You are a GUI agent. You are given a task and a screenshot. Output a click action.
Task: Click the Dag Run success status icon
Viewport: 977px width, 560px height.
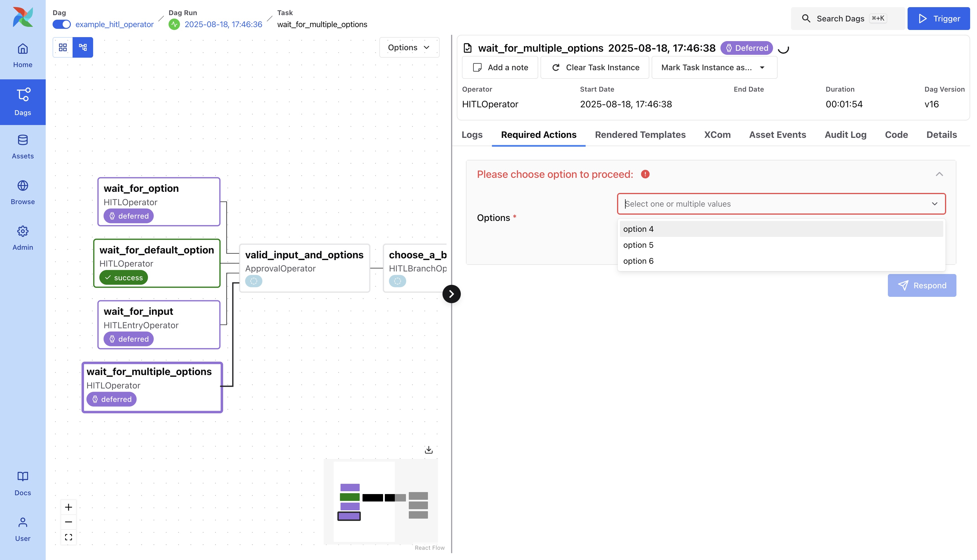click(x=174, y=24)
